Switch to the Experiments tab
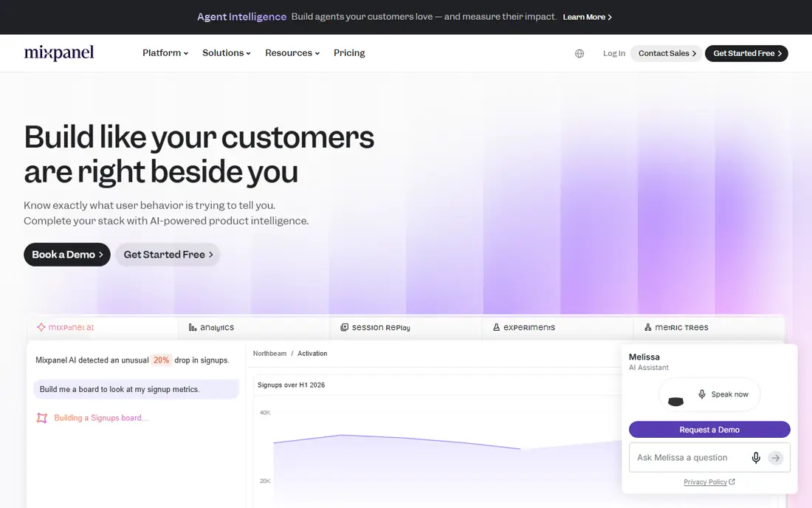 click(x=558, y=327)
